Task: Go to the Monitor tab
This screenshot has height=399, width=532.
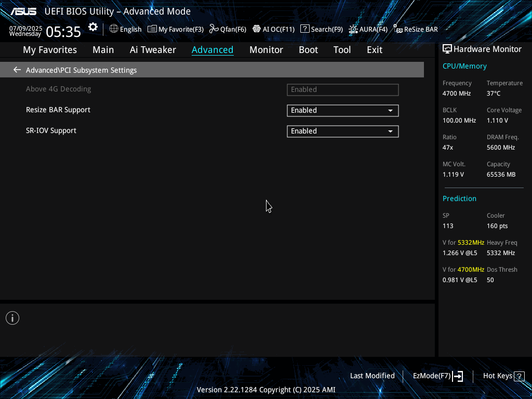Action: 266,50
